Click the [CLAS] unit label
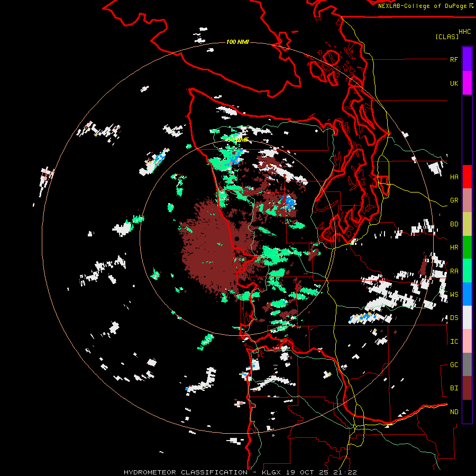Image resolution: width=476 pixels, height=476 pixels. pos(447,36)
